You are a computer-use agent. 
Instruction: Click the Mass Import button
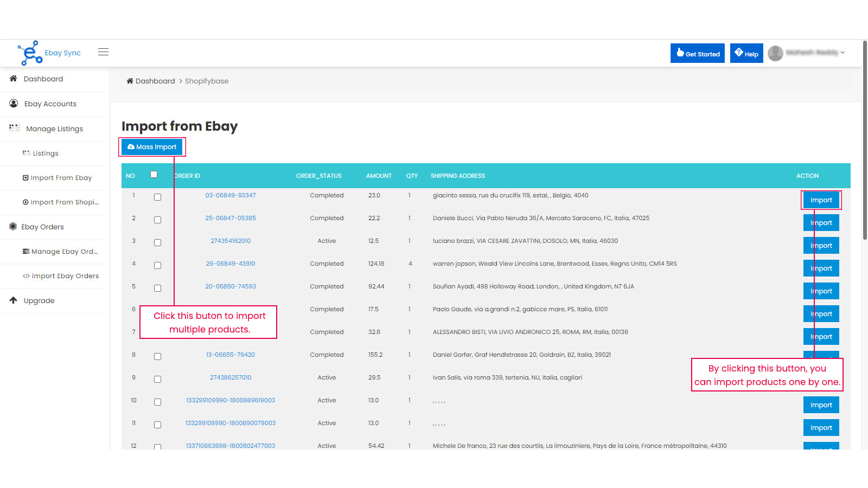152,147
